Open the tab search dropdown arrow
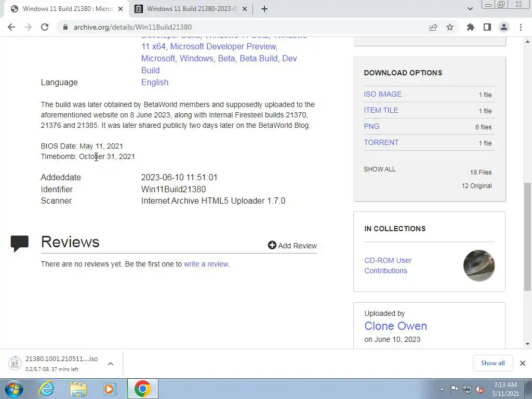 point(470,9)
